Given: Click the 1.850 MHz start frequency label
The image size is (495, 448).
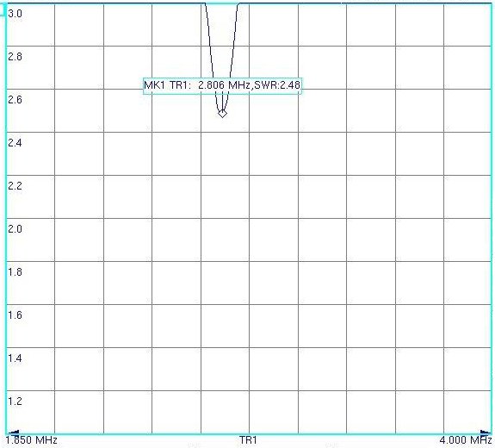Looking at the screenshot, I should [x=32, y=440].
